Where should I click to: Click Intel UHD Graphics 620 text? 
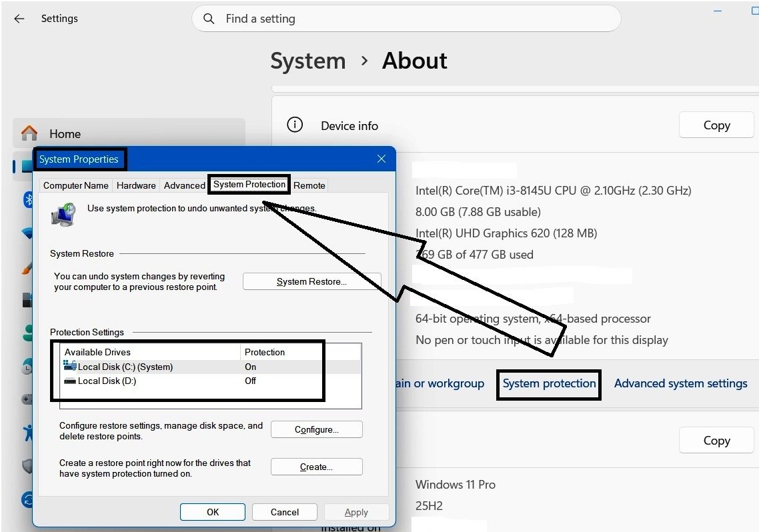506,233
